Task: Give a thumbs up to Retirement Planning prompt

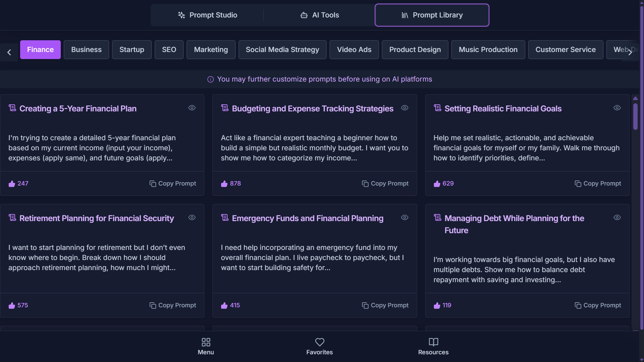Action: (x=12, y=305)
